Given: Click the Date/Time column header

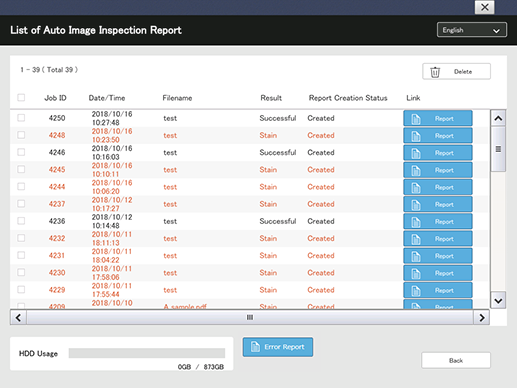Looking at the screenshot, I should 107,98.
